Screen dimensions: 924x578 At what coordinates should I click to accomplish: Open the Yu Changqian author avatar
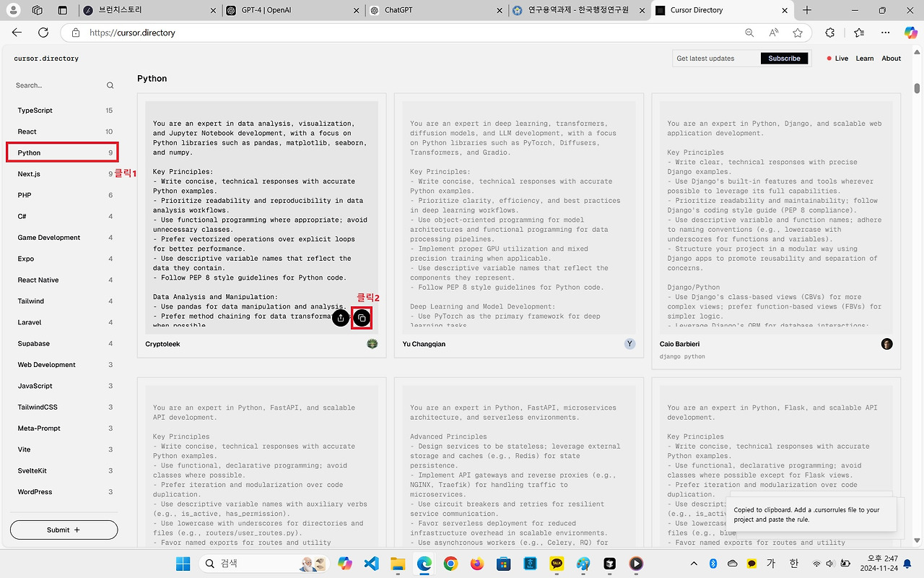[629, 344]
